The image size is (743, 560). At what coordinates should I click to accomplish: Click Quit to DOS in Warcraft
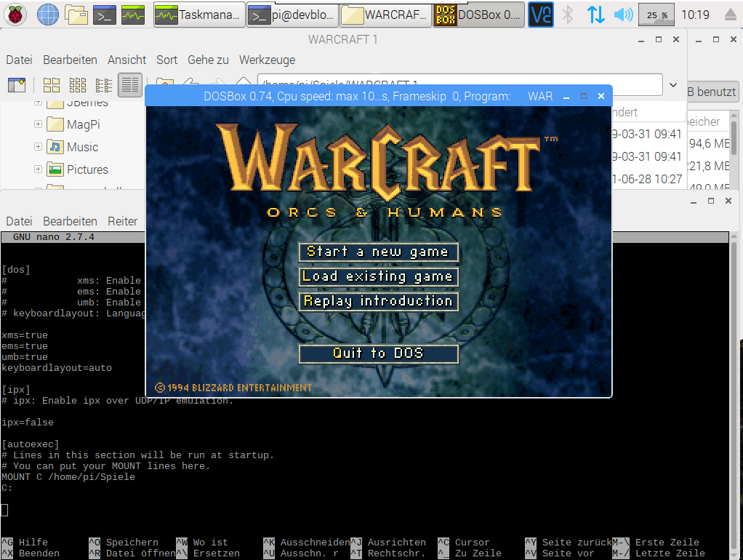[378, 353]
